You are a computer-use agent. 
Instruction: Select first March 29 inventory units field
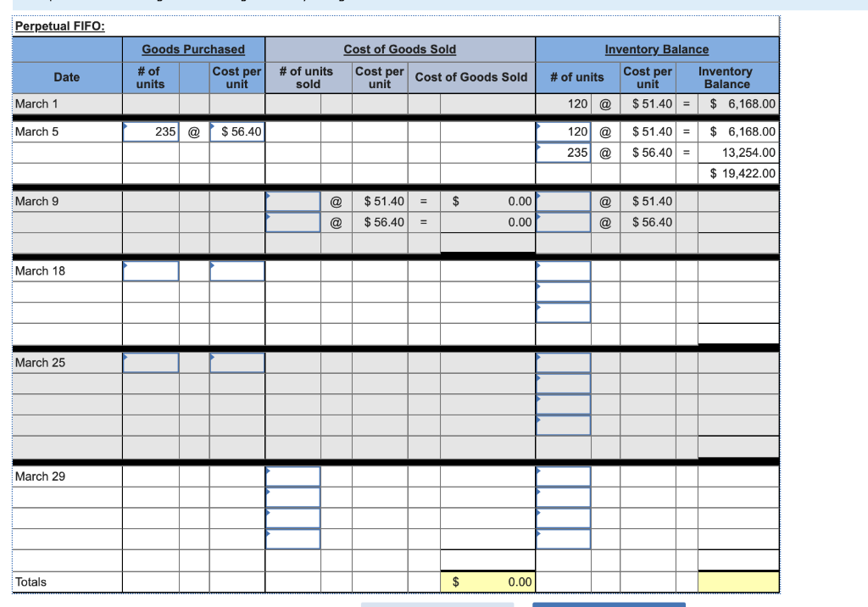563,476
